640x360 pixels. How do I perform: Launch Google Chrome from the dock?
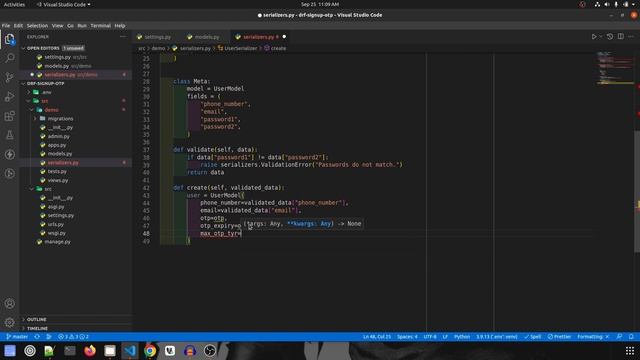click(150, 351)
